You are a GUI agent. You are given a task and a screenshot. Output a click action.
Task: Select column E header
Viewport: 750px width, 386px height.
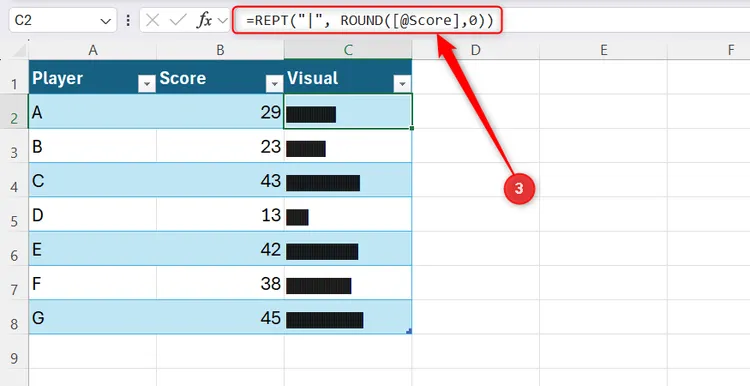pos(604,50)
